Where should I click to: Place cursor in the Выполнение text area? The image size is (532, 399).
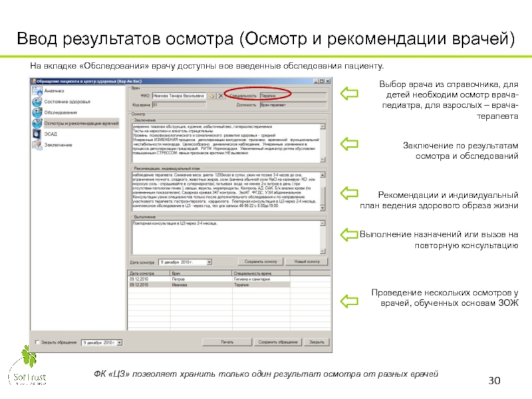click(x=226, y=237)
